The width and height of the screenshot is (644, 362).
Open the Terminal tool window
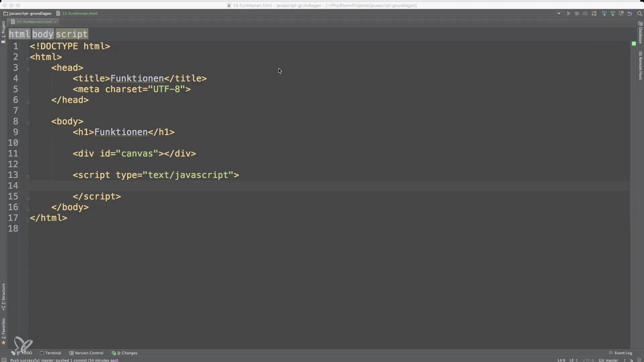(51, 353)
